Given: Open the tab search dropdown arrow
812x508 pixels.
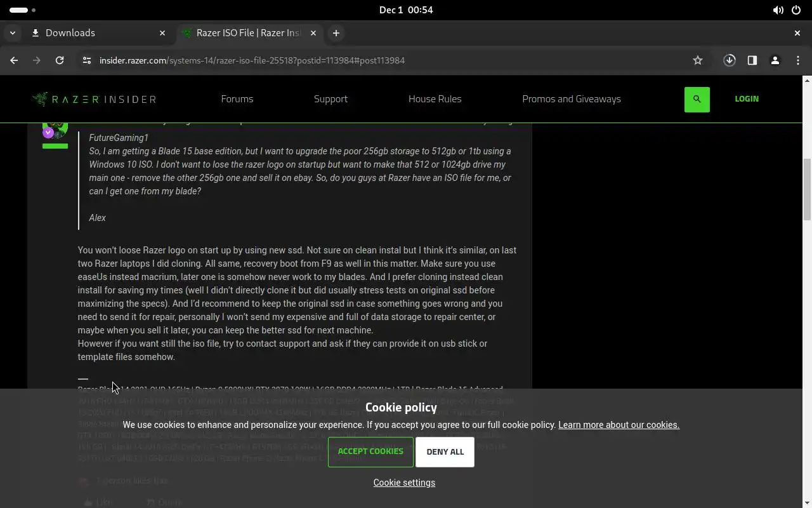Looking at the screenshot, I should 13,33.
